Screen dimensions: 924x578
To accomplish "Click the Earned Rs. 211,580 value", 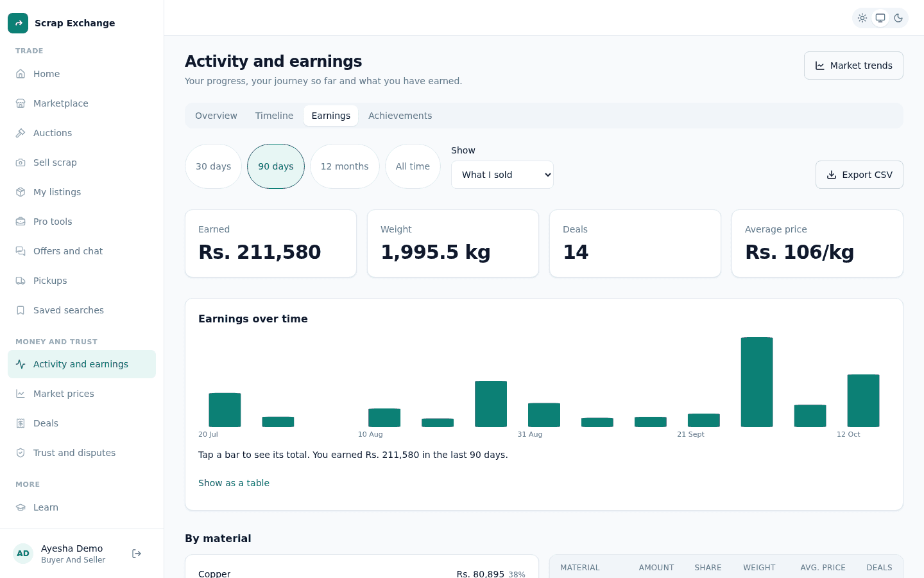I will coord(260,252).
